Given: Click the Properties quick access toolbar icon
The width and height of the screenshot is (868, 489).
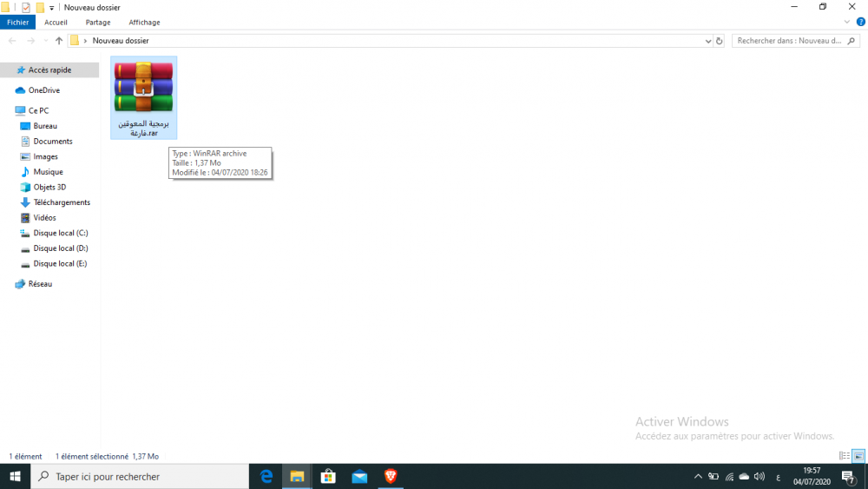Looking at the screenshot, I should [26, 8].
